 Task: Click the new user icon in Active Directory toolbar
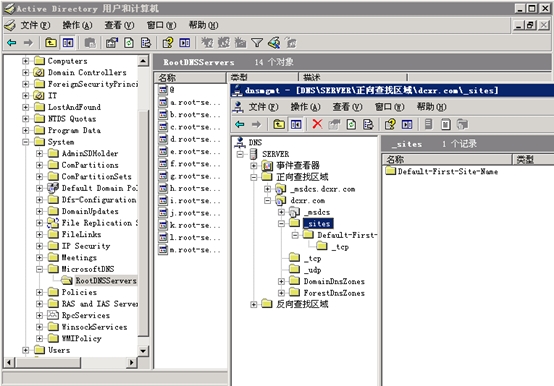pos(207,43)
